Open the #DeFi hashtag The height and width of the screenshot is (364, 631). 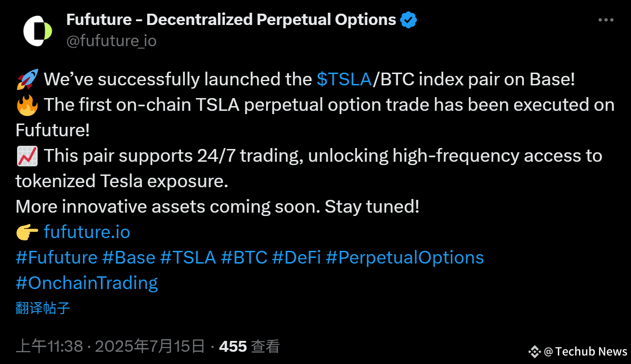click(297, 257)
